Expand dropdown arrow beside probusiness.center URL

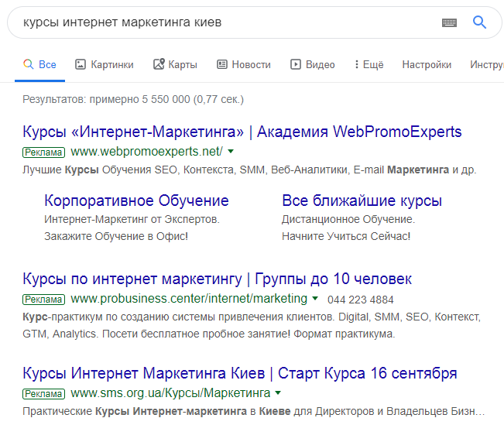point(315,299)
